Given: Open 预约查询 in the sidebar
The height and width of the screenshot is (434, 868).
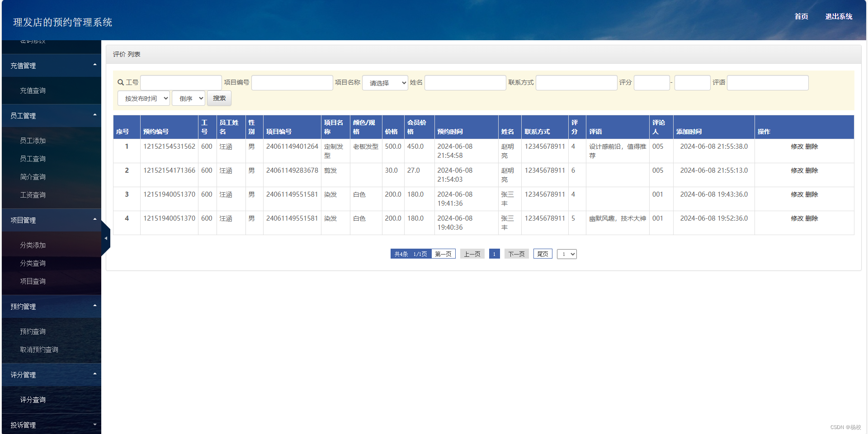Looking at the screenshot, I should tap(33, 331).
